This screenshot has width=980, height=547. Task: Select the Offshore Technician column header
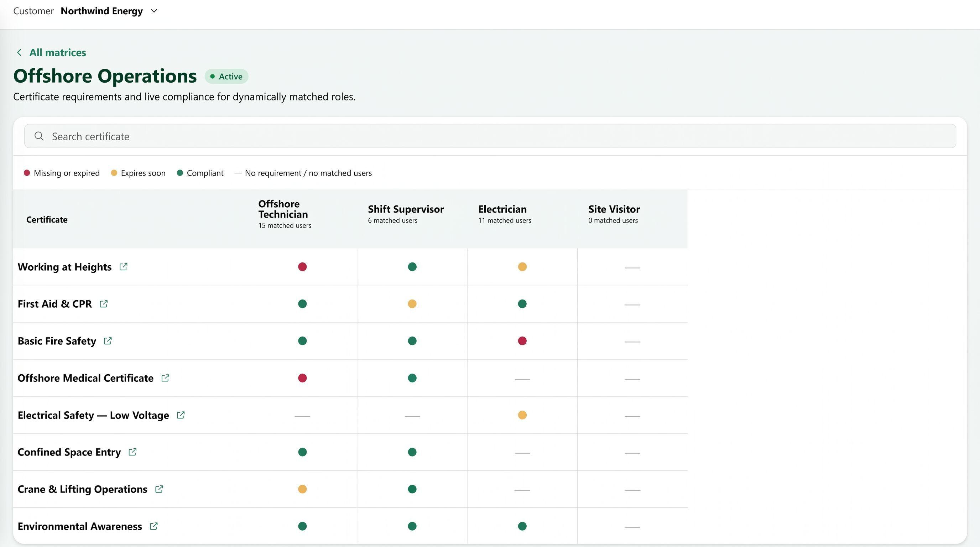click(x=285, y=214)
